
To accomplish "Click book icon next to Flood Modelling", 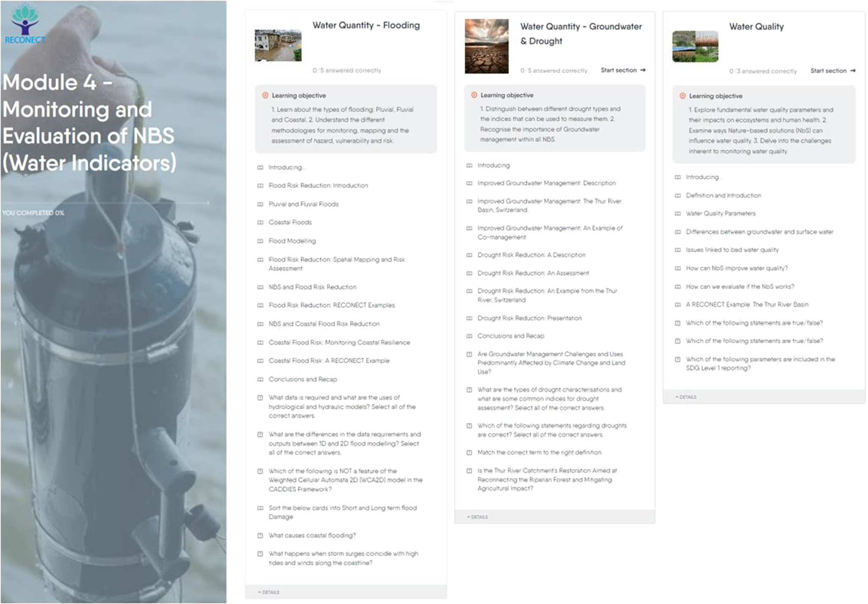I will click(260, 241).
